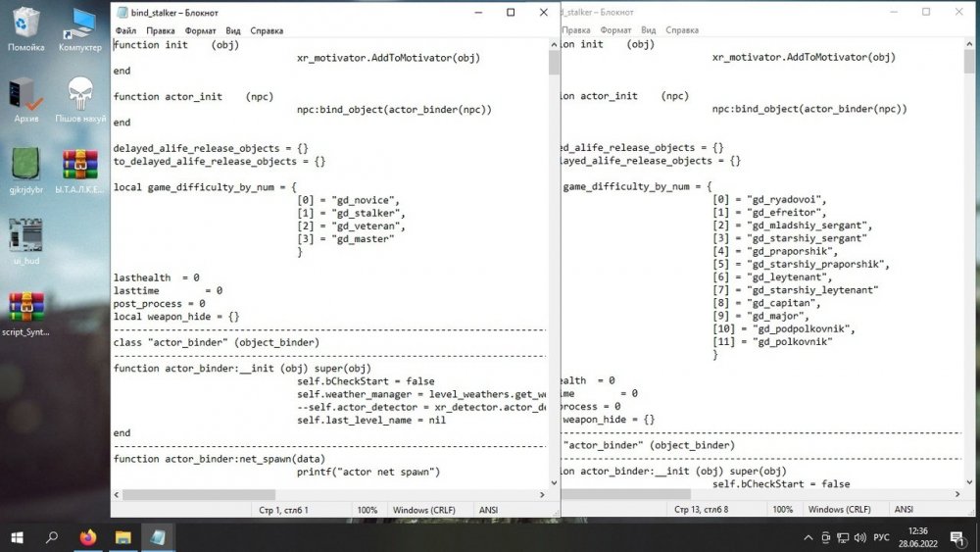Viewport: 980px width, 552px height.
Task: Open Формат menu in left Notepad
Action: click(200, 30)
